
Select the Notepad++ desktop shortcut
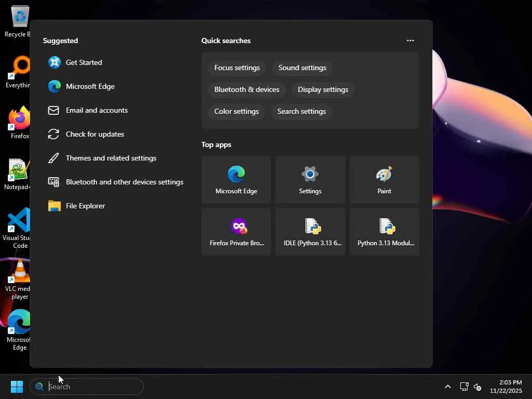pos(18,174)
